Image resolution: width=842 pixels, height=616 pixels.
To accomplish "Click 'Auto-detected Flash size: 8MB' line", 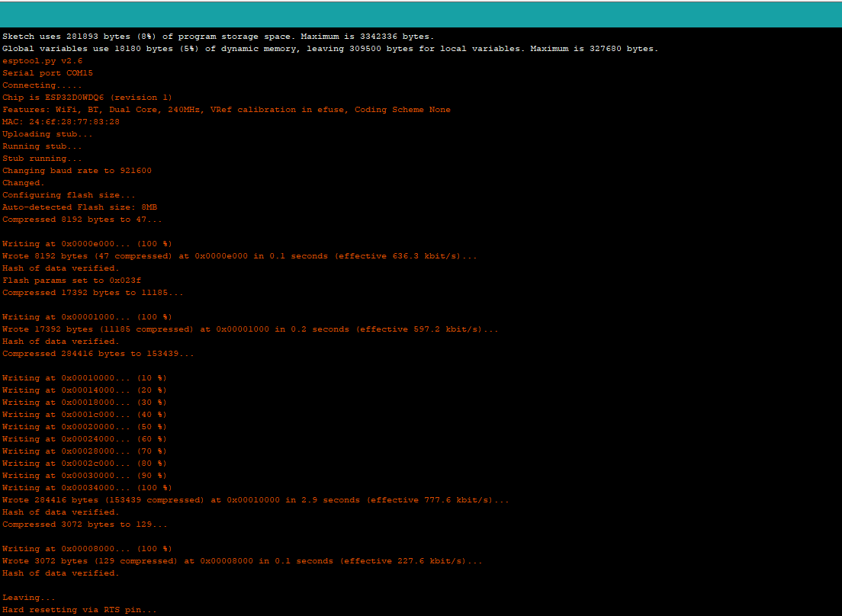I will (79, 207).
